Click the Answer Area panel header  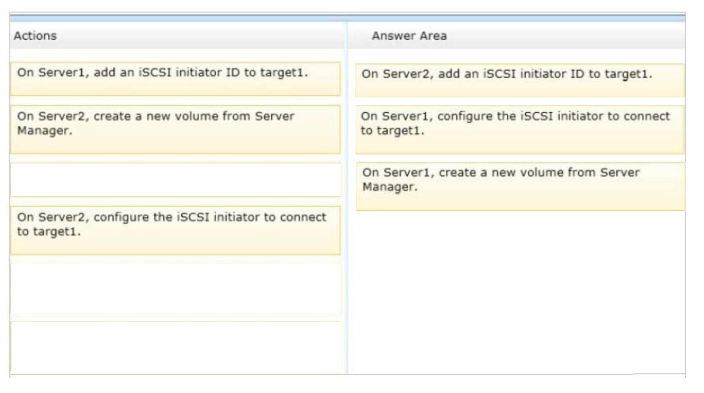[517, 36]
